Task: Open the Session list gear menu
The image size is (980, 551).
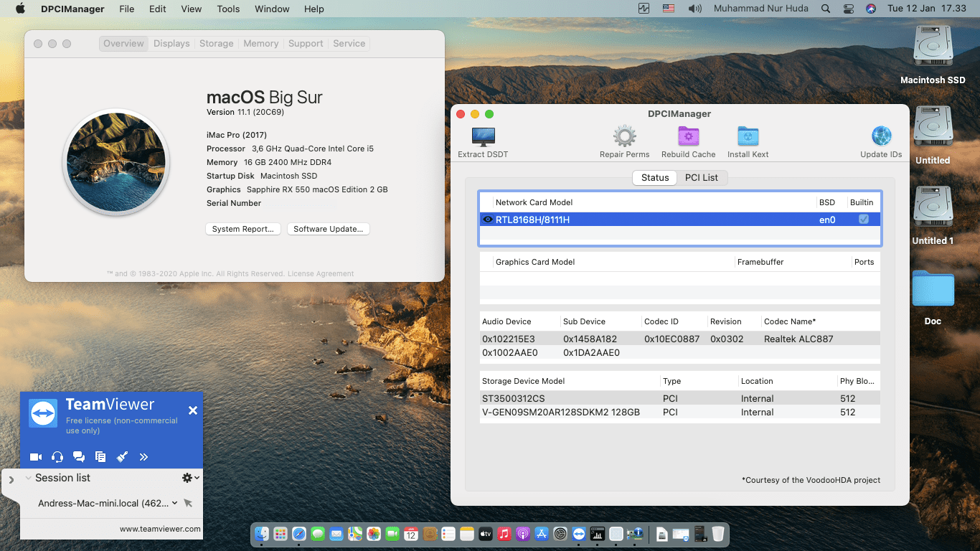Action: click(x=188, y=477)
